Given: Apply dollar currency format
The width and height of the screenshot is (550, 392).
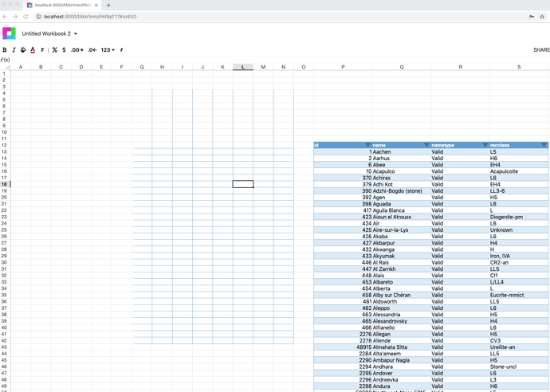Looking at the screenshot, I should [64, 50].
